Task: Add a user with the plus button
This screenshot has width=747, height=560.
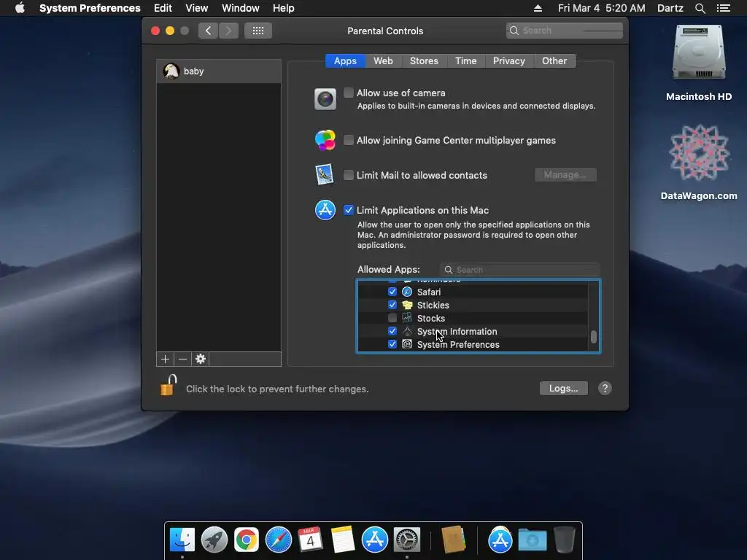Action: pyautogui.click(x=165, y=359)
